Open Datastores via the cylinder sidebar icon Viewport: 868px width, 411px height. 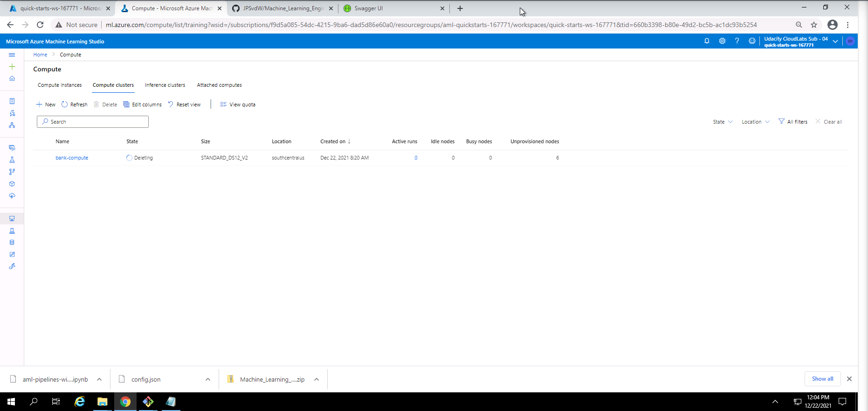[12, 243]
